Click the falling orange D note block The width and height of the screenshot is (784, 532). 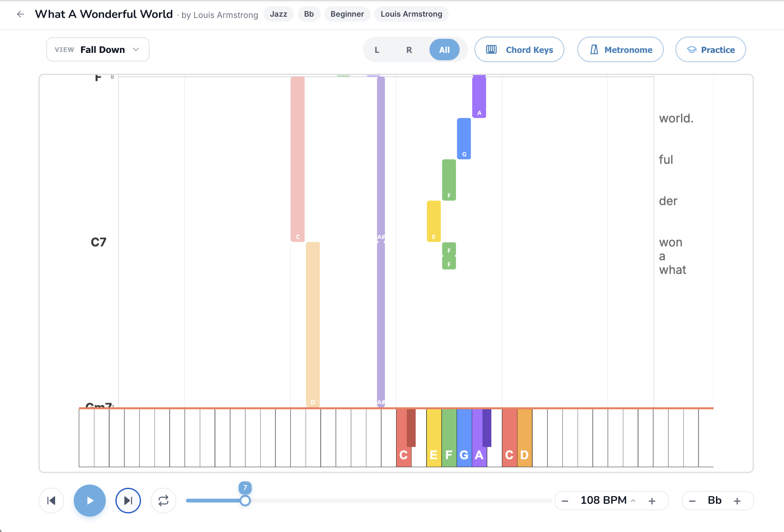click(x=313, y=325)
